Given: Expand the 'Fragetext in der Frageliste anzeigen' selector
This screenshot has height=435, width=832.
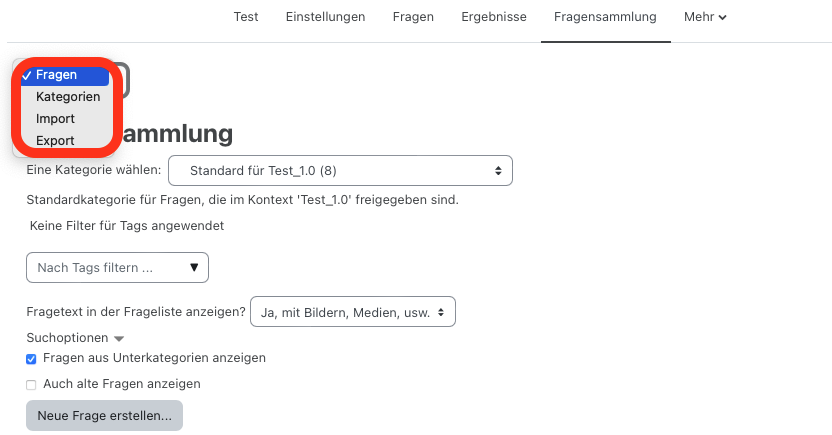Looking at the screenshot, I should point(352,312).
